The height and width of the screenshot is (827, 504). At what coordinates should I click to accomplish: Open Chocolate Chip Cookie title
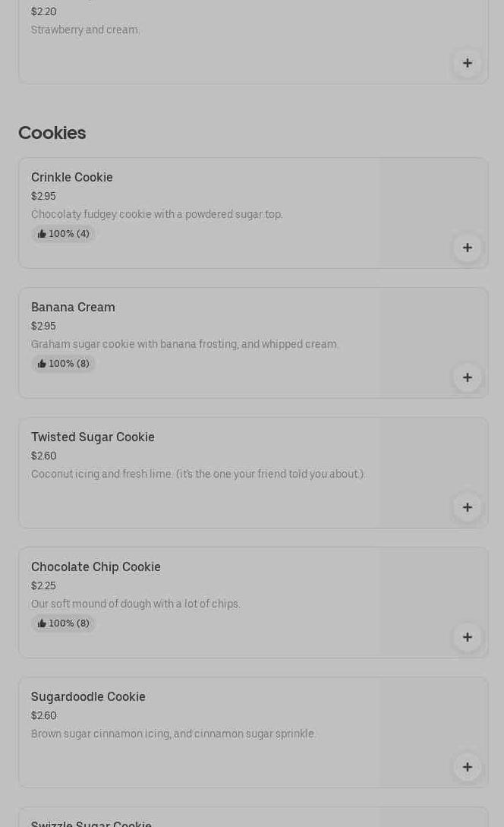(96, 567)
